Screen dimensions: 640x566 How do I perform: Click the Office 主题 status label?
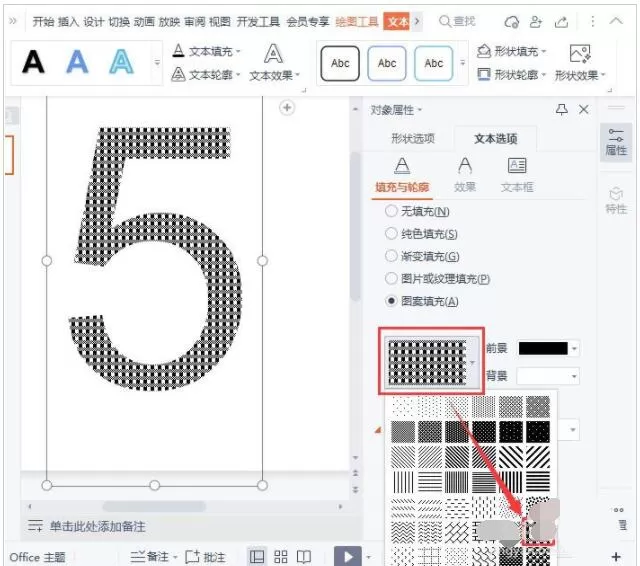38,557
